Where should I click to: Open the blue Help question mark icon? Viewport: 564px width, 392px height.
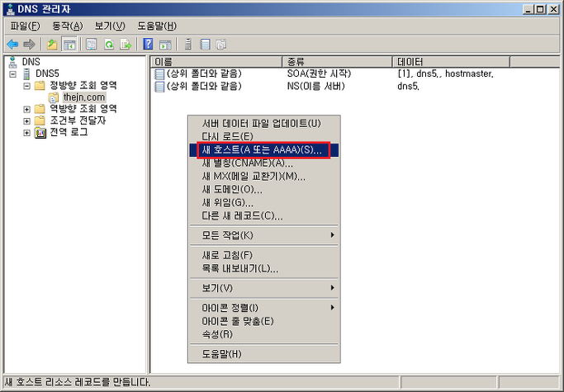click(x=148, y=45)
